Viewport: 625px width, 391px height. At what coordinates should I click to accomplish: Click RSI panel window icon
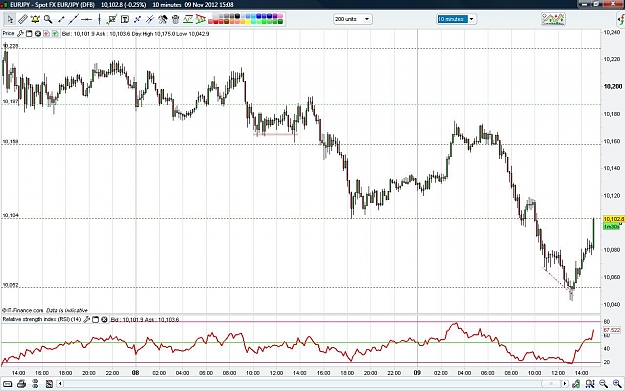(x=95, y=320)
